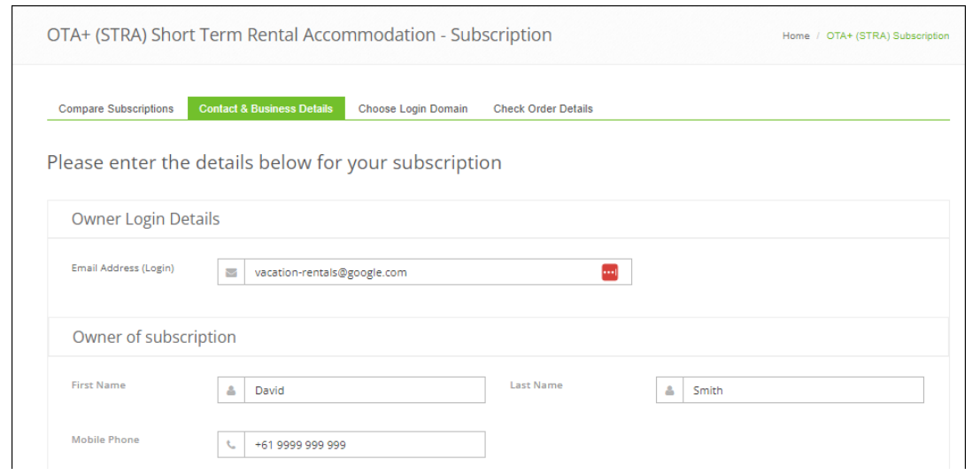
Task: Click the Email Address (Login) label
Action: 123,269
